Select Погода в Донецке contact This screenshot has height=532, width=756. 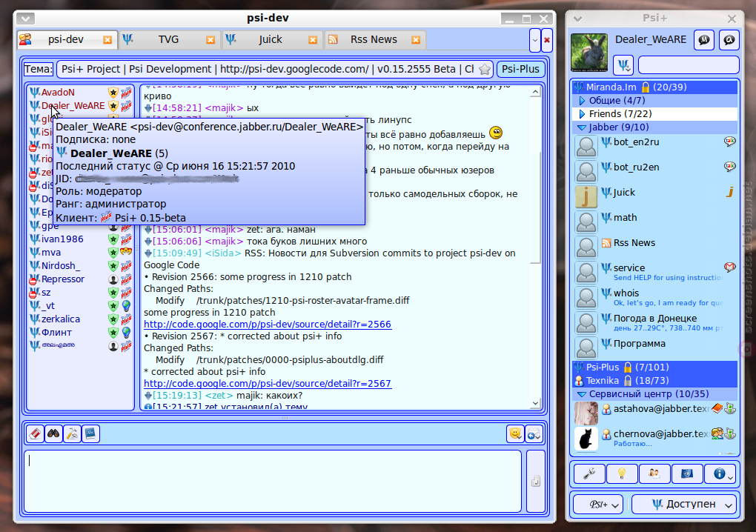click(x=654, y=322)
